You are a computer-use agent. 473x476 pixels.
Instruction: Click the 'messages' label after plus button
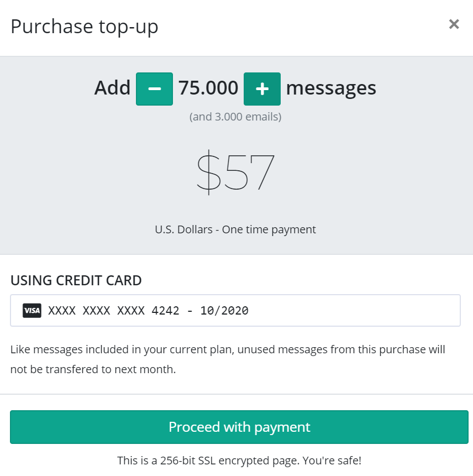point(331,88)
